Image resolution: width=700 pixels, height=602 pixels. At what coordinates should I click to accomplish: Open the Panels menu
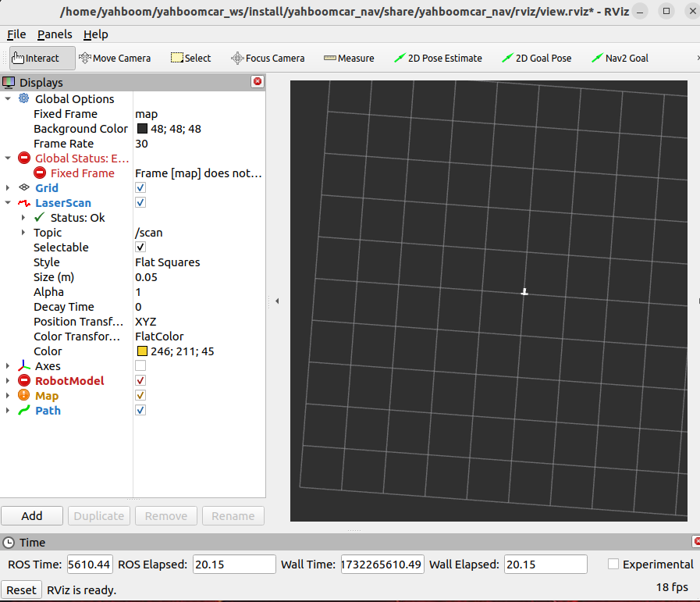pyautogui.click(x=55, y=34)
